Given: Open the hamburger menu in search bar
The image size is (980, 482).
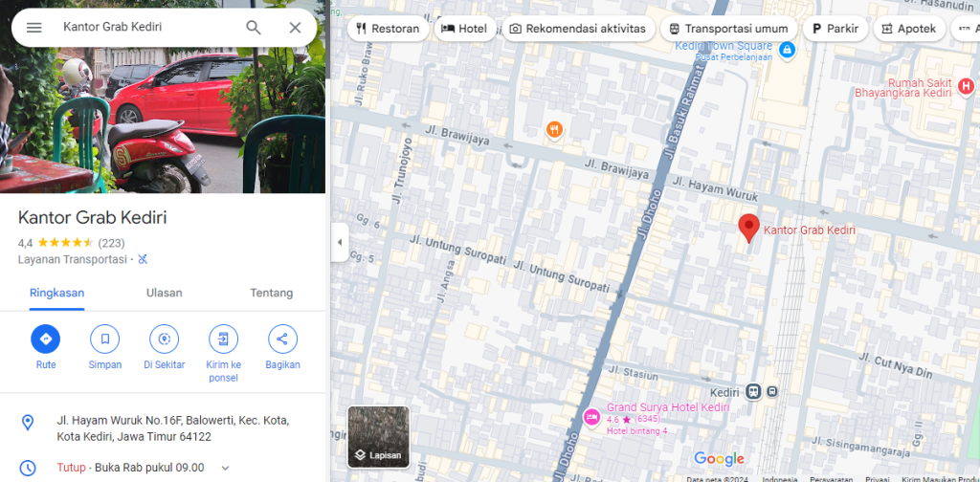Looking at the screenshot, I should tap(33, 28).
